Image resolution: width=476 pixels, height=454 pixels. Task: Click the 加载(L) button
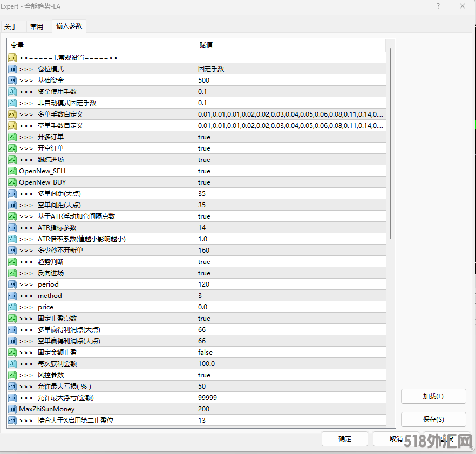(433, 396)
